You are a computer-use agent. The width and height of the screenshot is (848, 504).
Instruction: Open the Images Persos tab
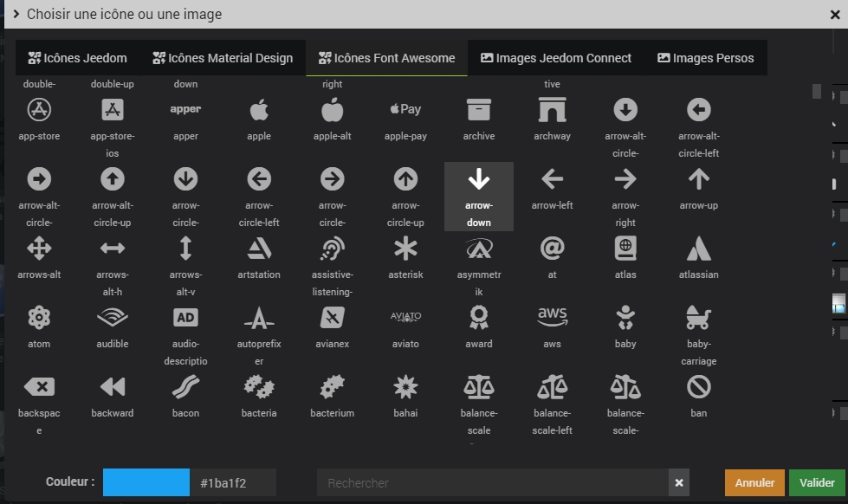(705, 58)
